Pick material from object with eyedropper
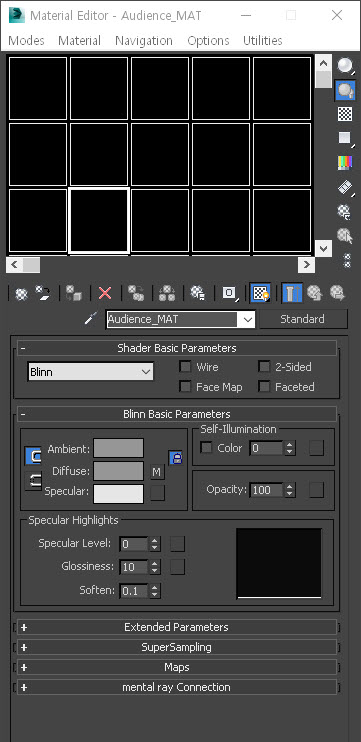 (90, 319)
